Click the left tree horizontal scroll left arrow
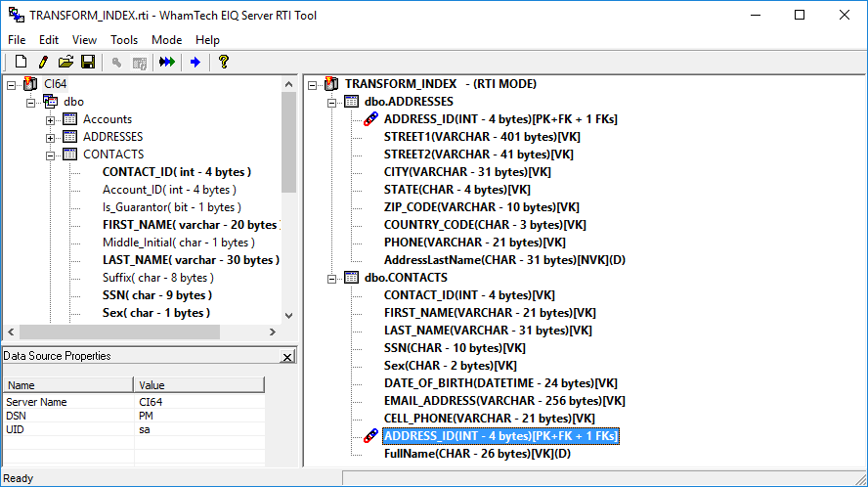This screenshot has height=487, width=868. tap(11, 332)
